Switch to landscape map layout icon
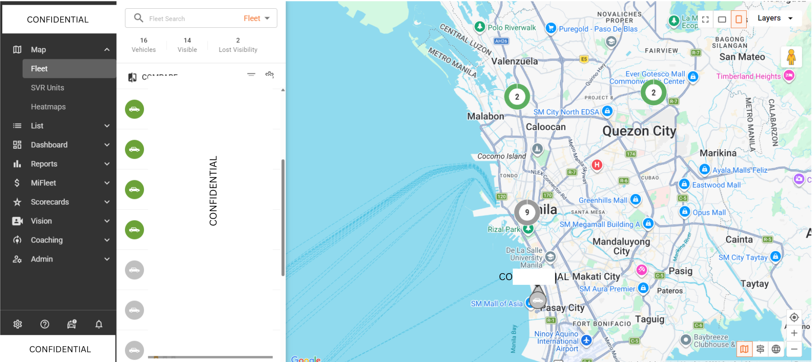This screenshot has height=362, width=812. tap(722, 19)
